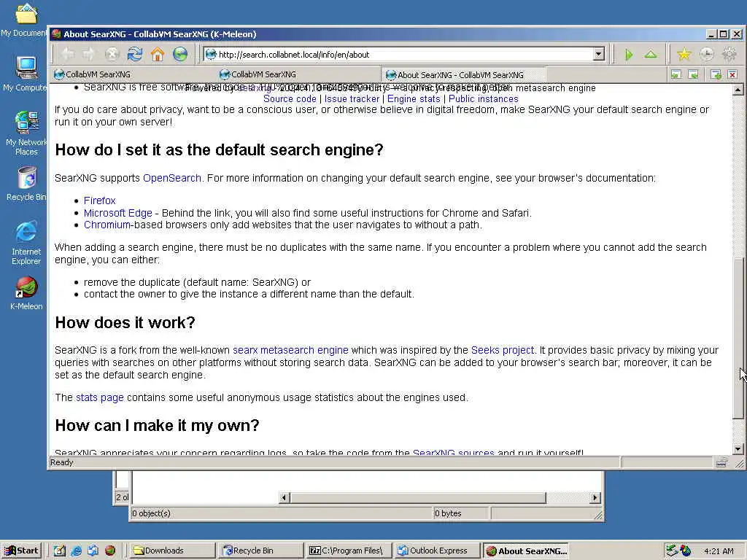Click About SearXNG taskbar button

click(527, 551)
